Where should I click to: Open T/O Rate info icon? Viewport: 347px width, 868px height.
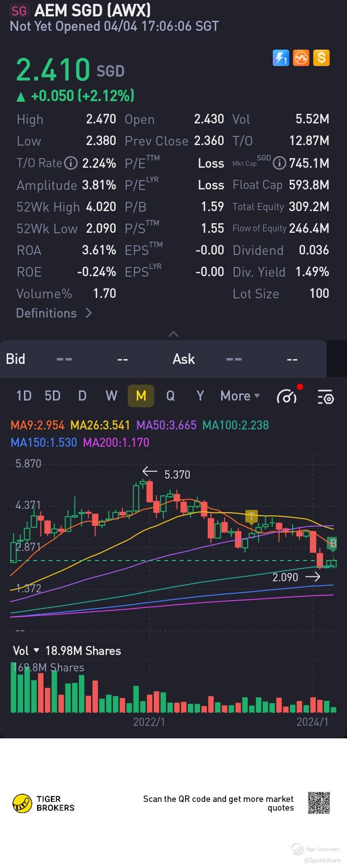(71, 163)
